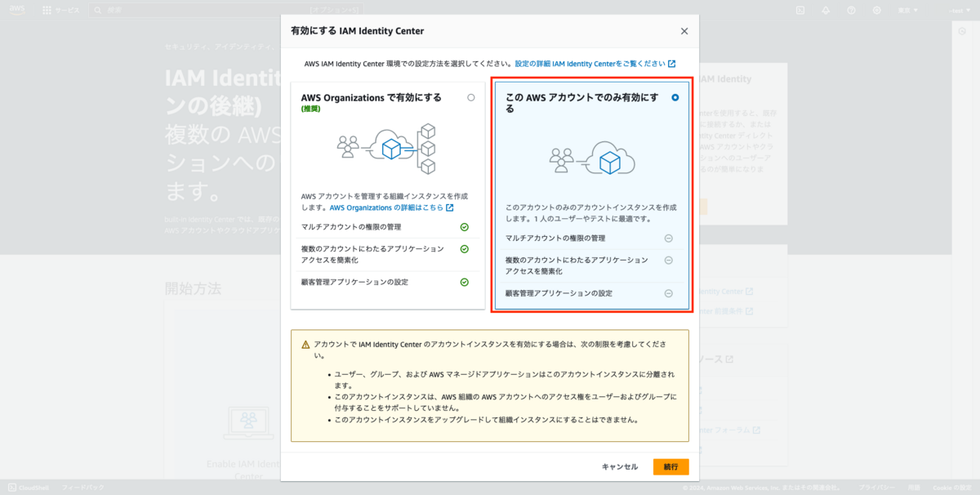Click the (推奨) label on the Organizations card
The image size is (980, 495).
(311, 109)
